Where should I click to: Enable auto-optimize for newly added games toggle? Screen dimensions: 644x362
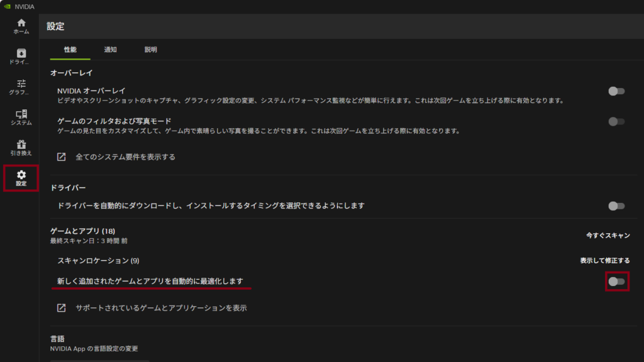(x=616, y=281)
